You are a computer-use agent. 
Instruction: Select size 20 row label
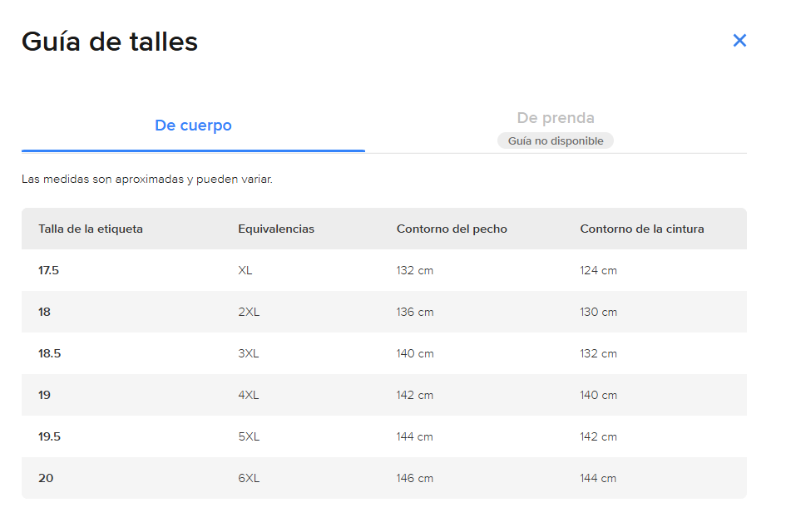pyautogui.click(x=46, y=478)
